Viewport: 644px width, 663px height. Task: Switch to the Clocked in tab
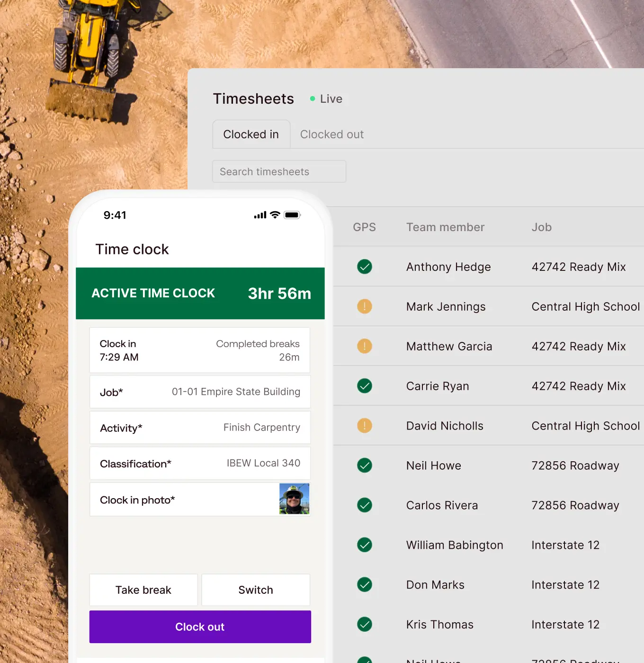(251, 134)
